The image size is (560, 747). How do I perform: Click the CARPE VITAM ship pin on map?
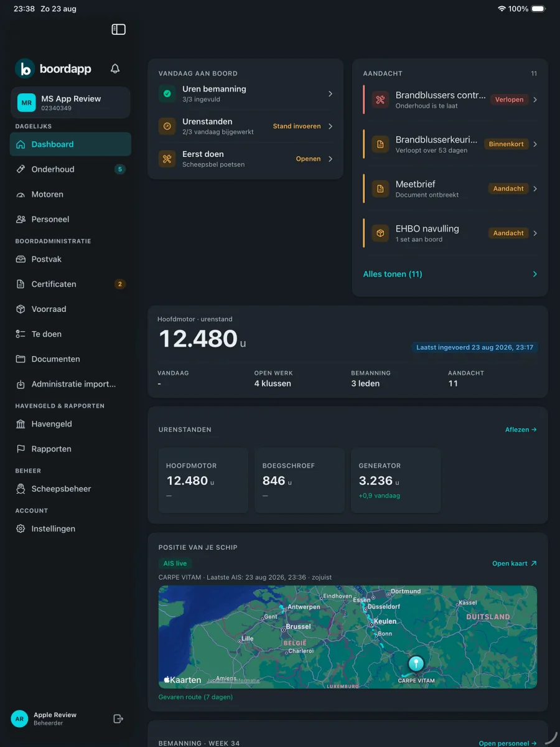(x=416, y=664)
